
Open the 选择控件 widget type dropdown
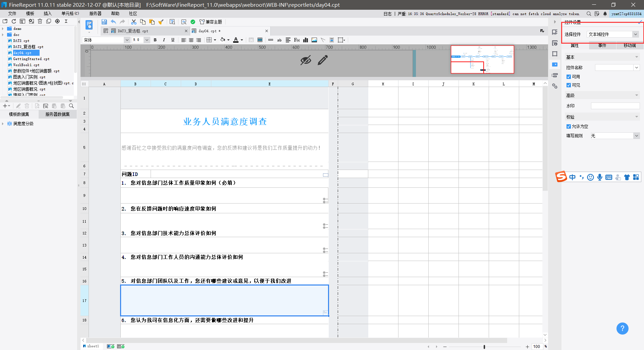(x=635, y=34)
